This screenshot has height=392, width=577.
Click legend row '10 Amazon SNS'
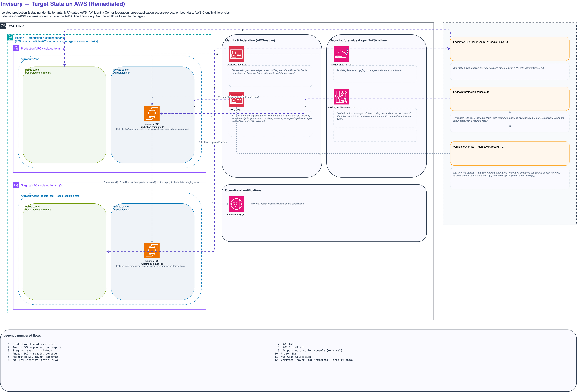point(286,354)
